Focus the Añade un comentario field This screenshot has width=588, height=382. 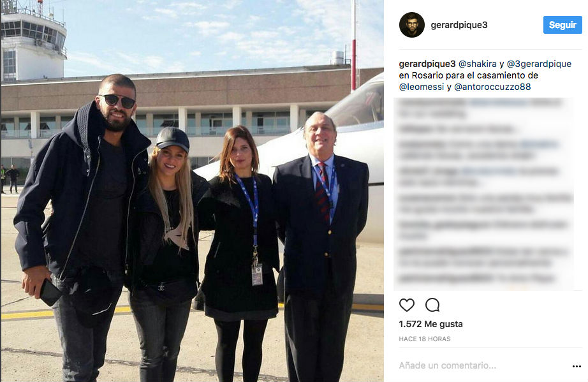click(484, 365)
